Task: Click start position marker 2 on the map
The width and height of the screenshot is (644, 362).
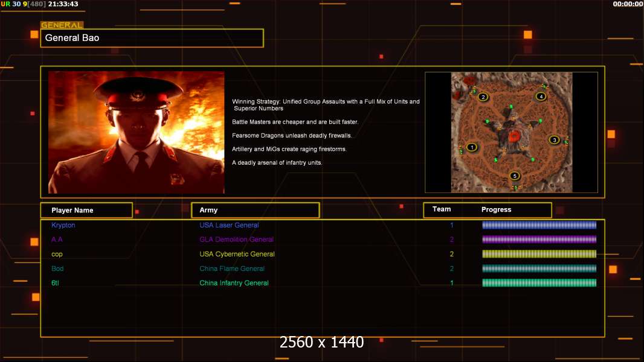Action: [x=483, y=97]
